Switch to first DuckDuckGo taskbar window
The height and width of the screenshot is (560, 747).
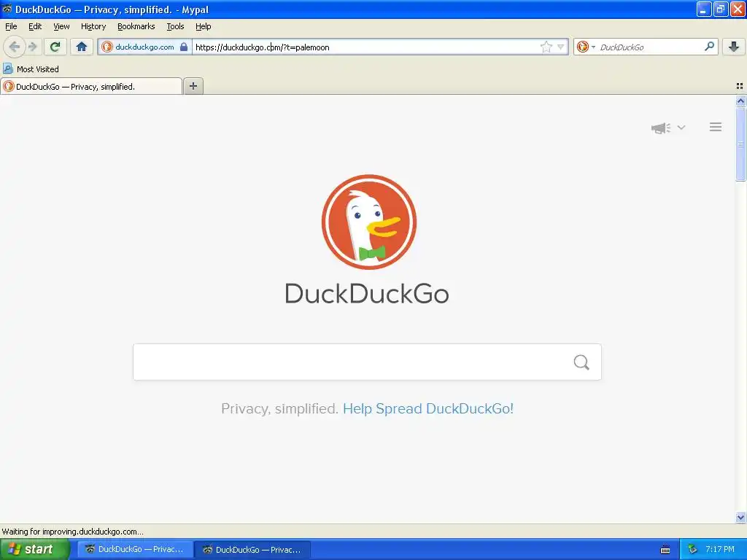pos(135,549)
